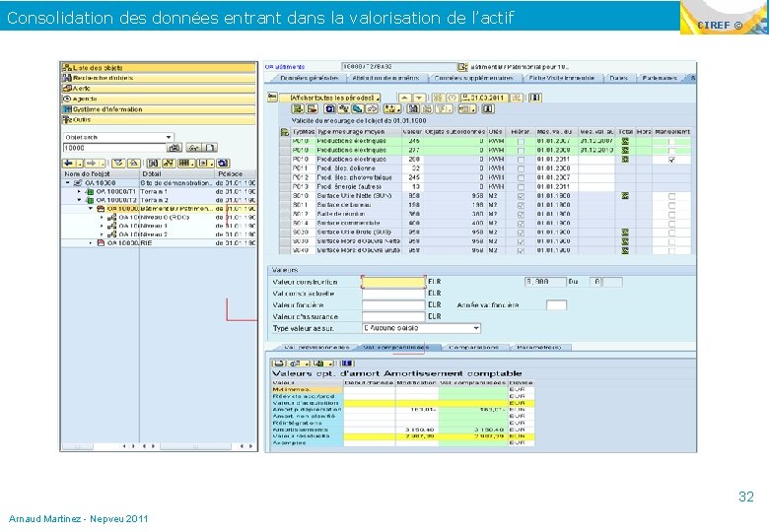Click the Valeur construction input field
The image size is (769, 532).
click(393, 282)
